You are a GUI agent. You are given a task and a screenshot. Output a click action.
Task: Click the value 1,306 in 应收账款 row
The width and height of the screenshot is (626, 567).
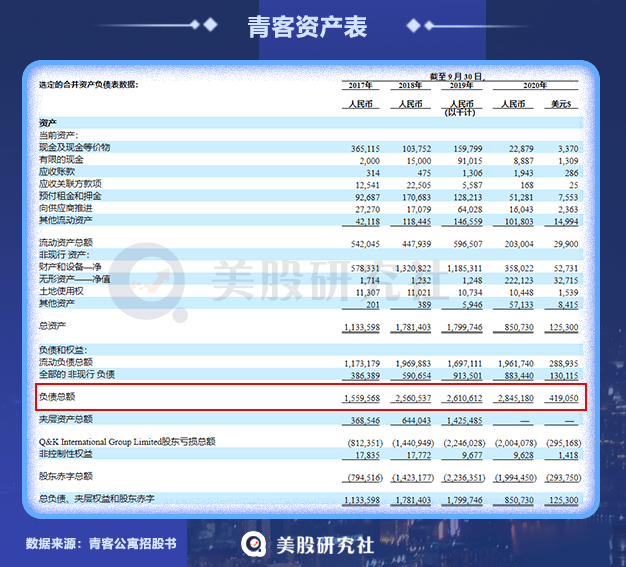[x=472, y=173]
